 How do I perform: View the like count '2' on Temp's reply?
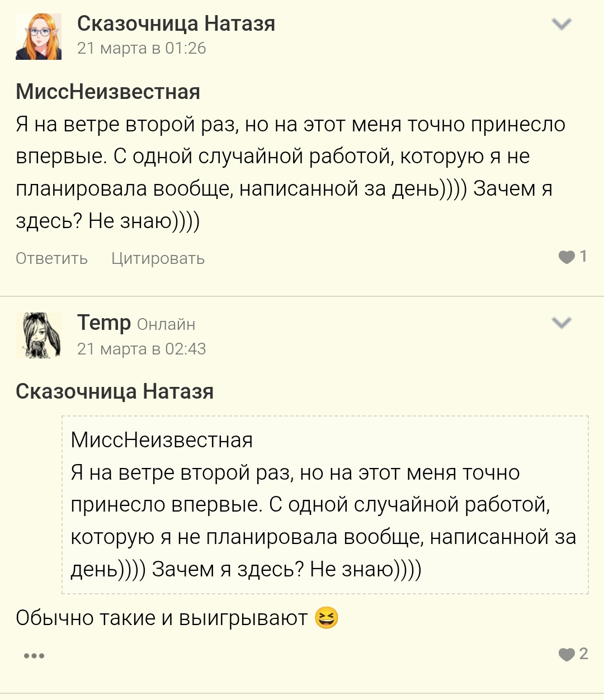point(584,654)
